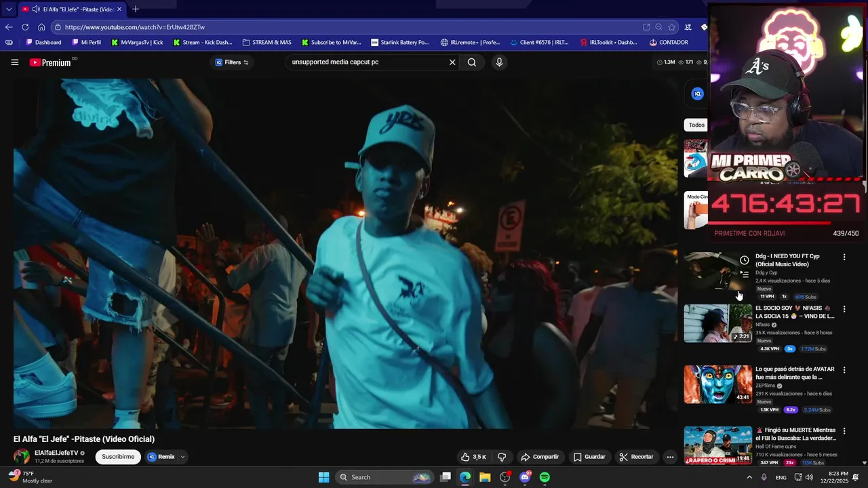868x488 pixels.
Task: Clear the YouTube search text
Action: (x=452, y=62)
